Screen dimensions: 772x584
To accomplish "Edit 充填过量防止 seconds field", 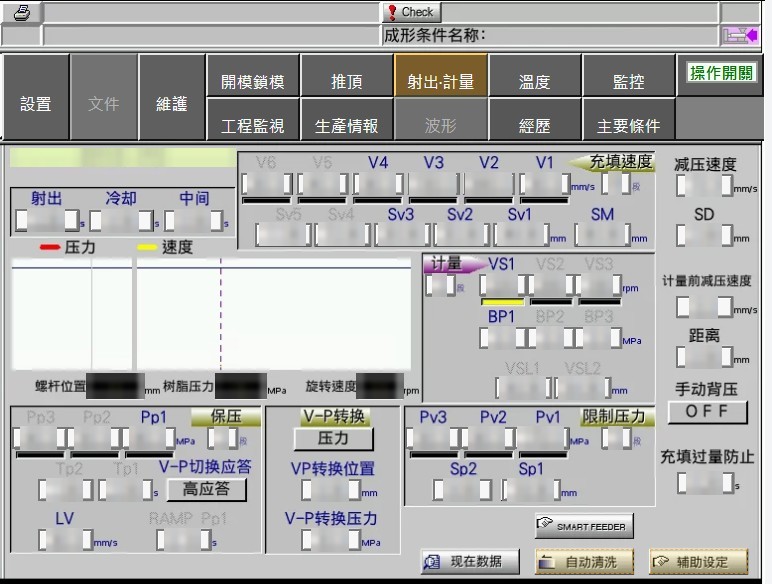I will click(x=705, y=483).
